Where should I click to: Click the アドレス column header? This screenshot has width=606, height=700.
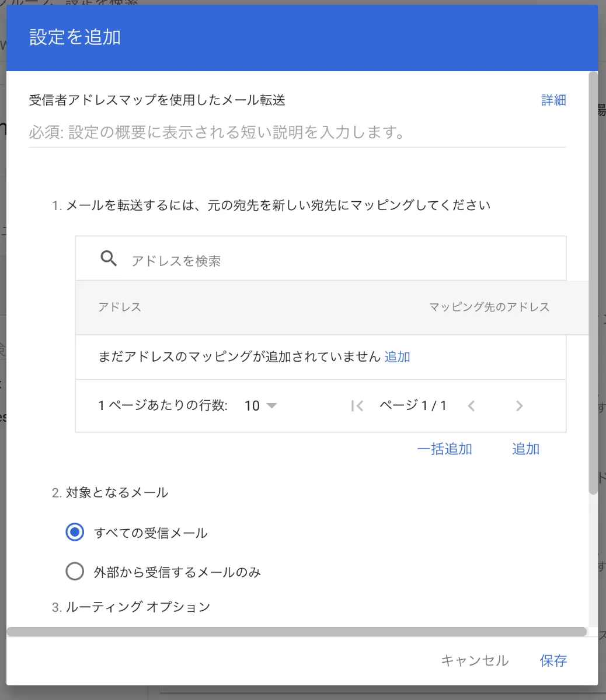pyautogui.click(x=120, y=306)
